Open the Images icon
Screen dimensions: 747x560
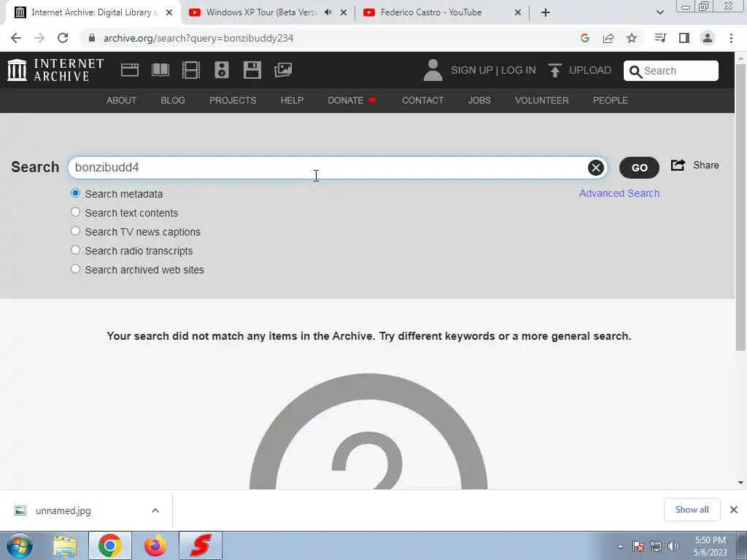pyautogui.click(x=283, y=70)
